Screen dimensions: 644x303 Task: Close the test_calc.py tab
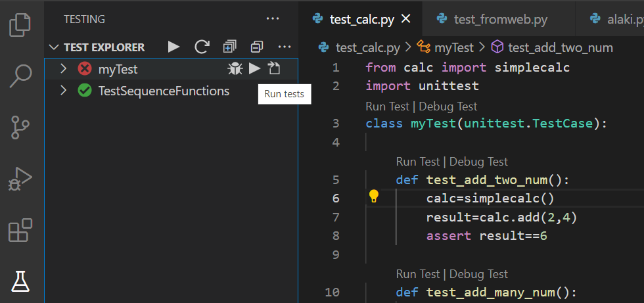pos(405,18)
